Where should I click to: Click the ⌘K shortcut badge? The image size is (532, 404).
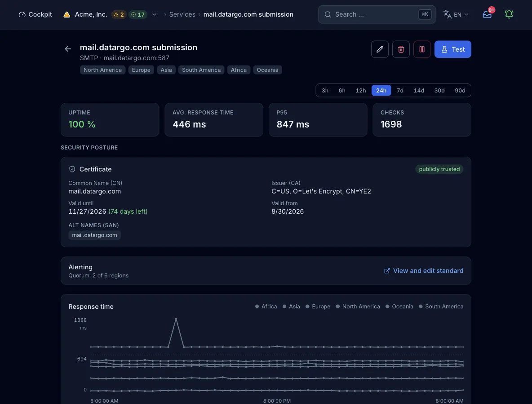(x=425, y=14)
